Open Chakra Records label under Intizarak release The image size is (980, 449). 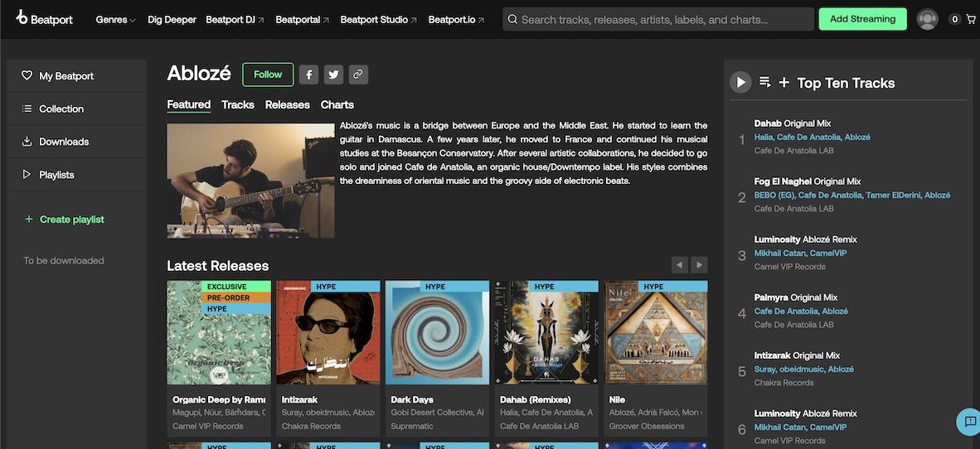(311, 427)
